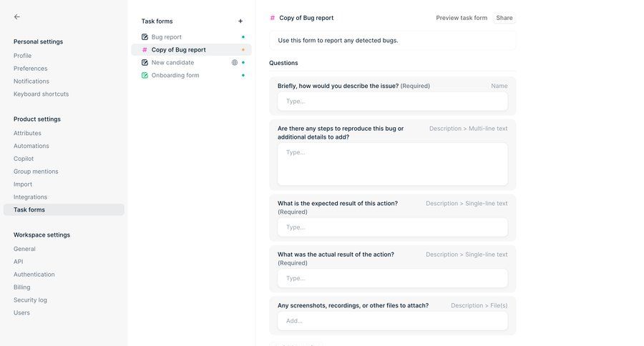This screenshot has height=346, width=644.
Task: Go back using the left arrow icon
Action: [17, 17]
